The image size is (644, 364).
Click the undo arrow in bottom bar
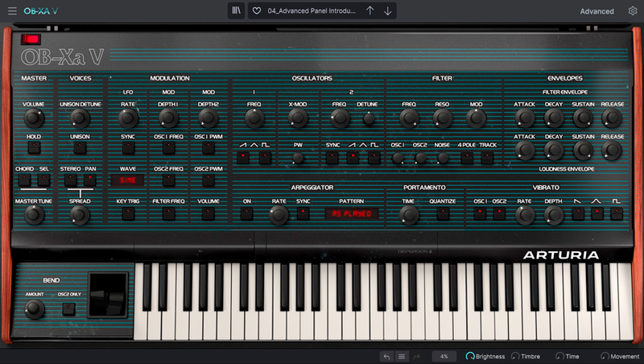coord(386,357)
